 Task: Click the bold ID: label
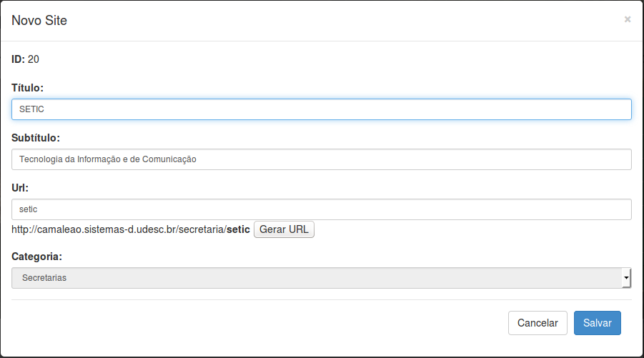18,59
